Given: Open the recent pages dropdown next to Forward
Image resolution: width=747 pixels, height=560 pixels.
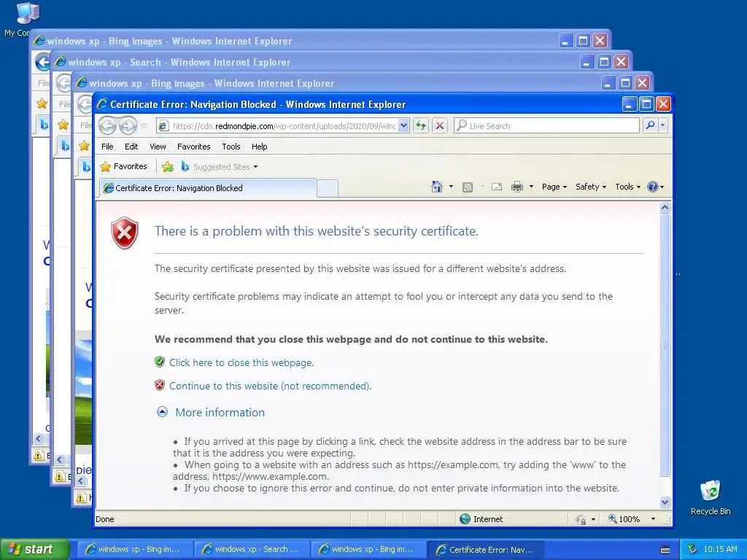Looking at the screenshot, I should click(144, 126).
